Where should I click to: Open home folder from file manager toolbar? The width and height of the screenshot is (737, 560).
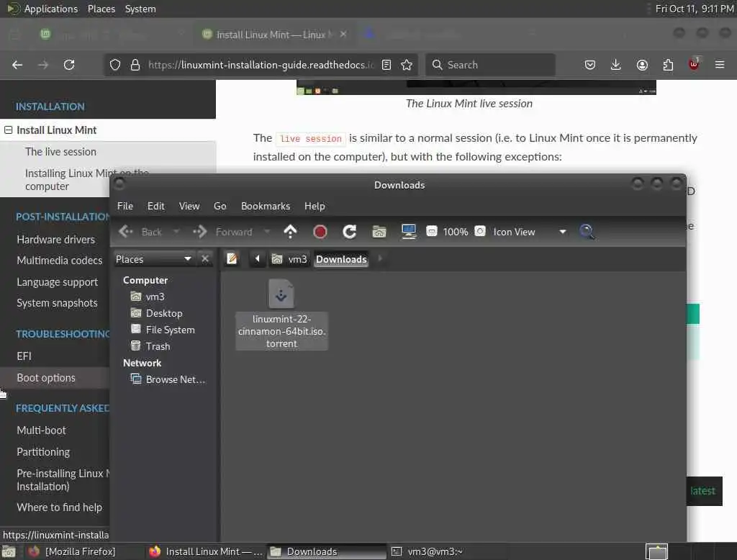(x=379, y=232)
